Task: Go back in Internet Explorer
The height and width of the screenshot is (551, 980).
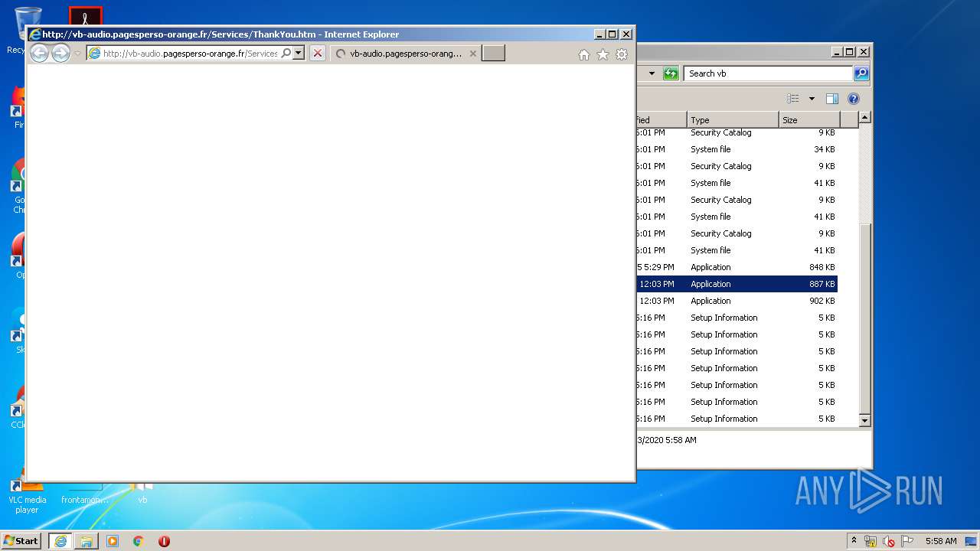Action: 39,53
